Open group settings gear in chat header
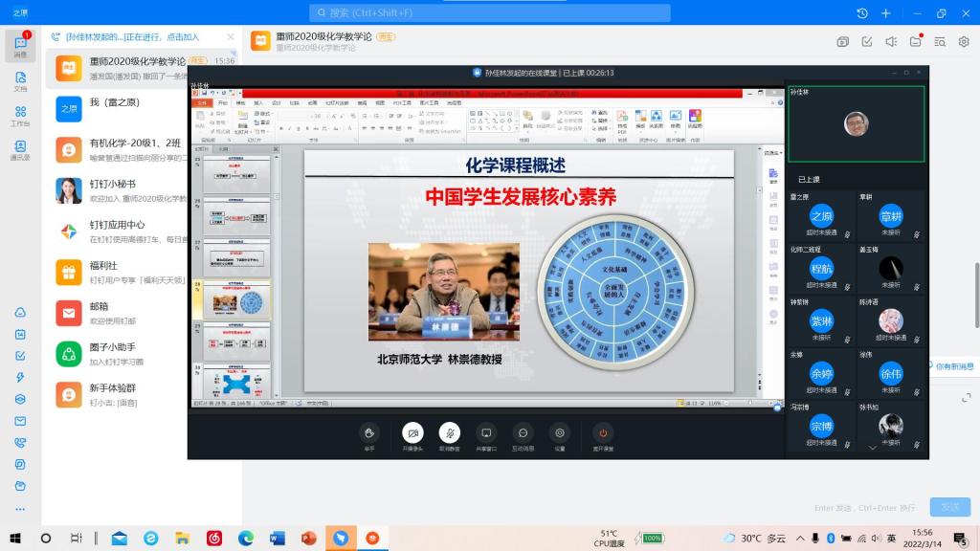Screen dimensions: 980x551 pos(964,41)
